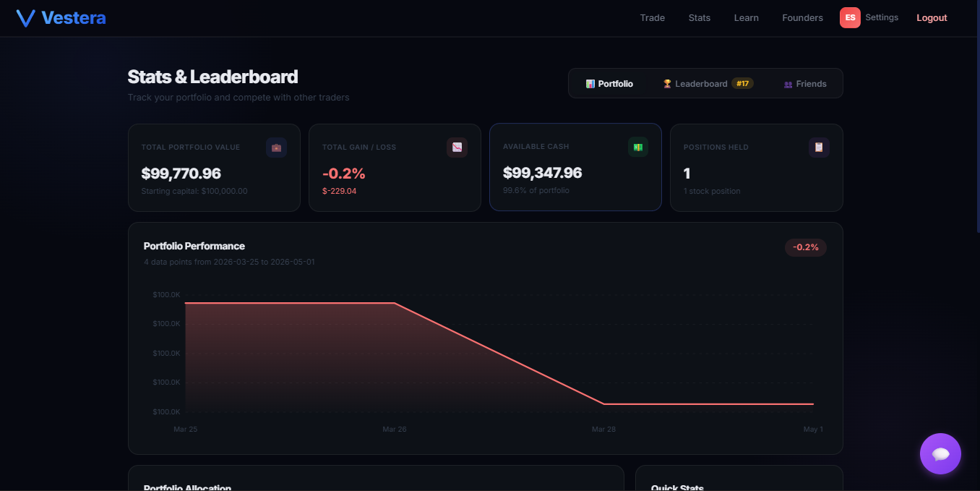Click the Mar 25 chart axis label

[x=186, y=430]
